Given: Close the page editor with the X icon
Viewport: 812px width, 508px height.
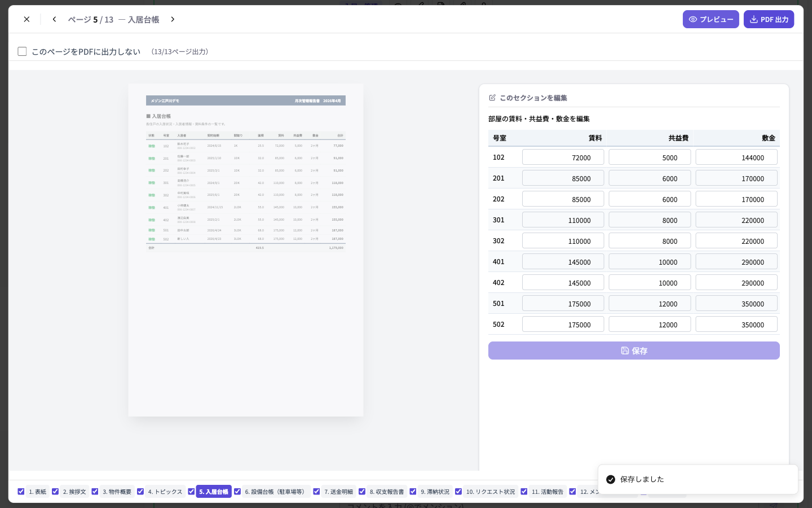Looking at the screenshot, I should tap(27, 19).
